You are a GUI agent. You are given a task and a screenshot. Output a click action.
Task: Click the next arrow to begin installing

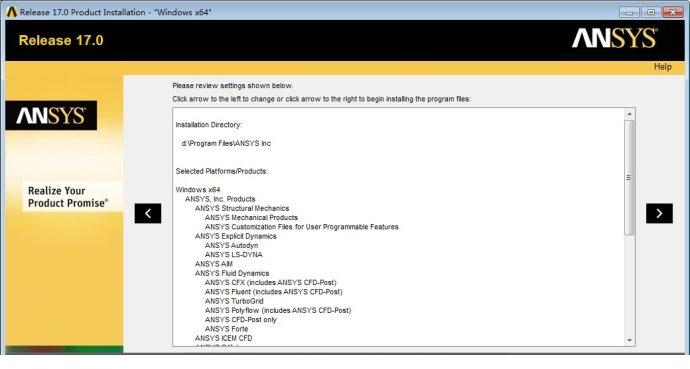[x=659, y=213]
